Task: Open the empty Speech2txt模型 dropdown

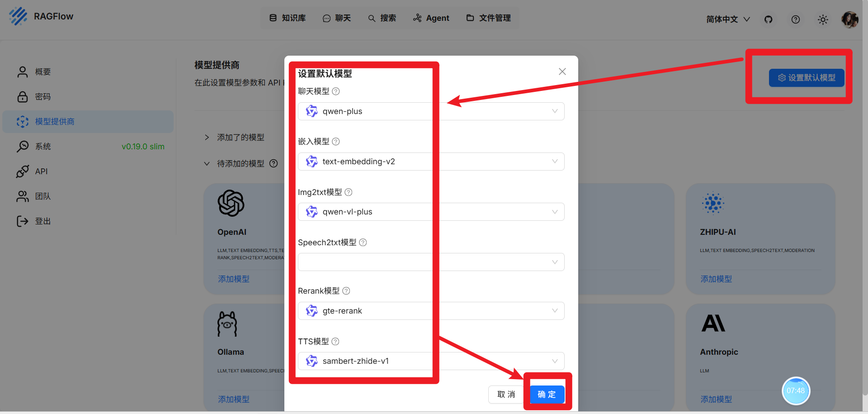Action: point(431,262)
